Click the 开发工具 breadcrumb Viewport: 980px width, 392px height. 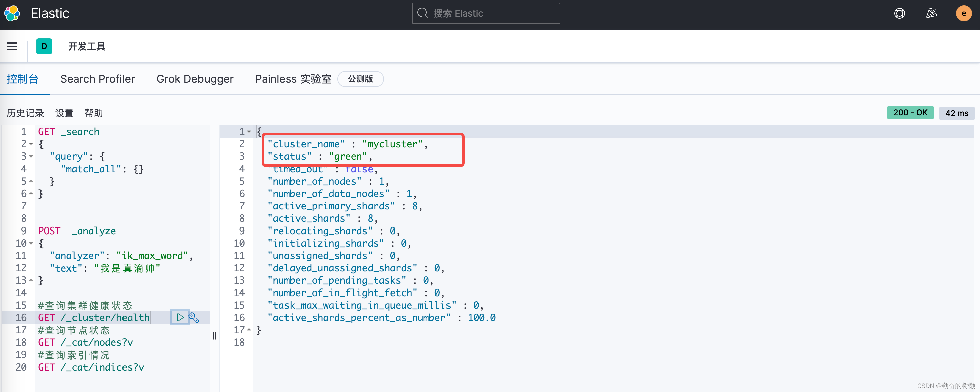(87, 47)
